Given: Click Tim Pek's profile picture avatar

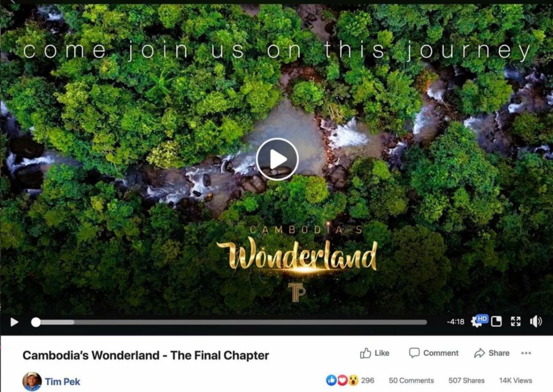Looking at the screenshot, I should [32, 382].
